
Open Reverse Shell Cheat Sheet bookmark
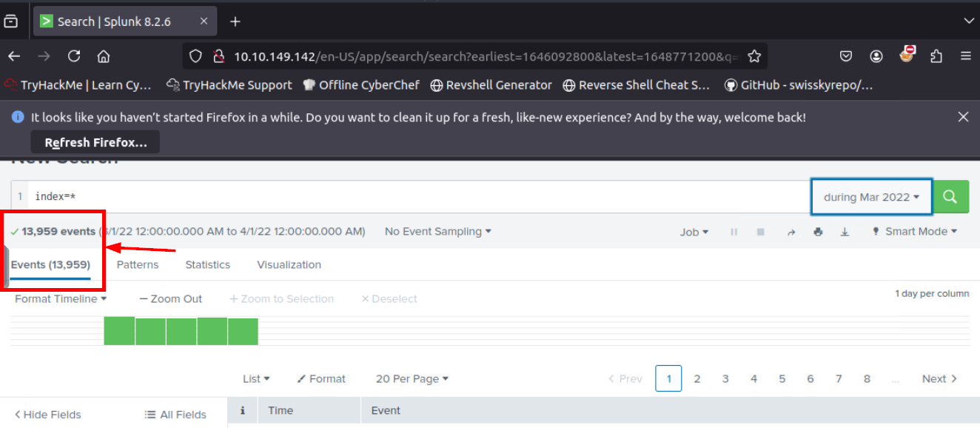(x=637, y=85)
